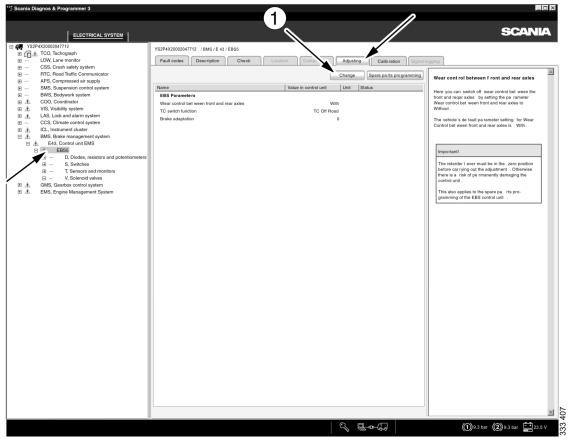Select the highlighted EBS tree item
This screenshot has width=568, height=438.
[62, 150]
